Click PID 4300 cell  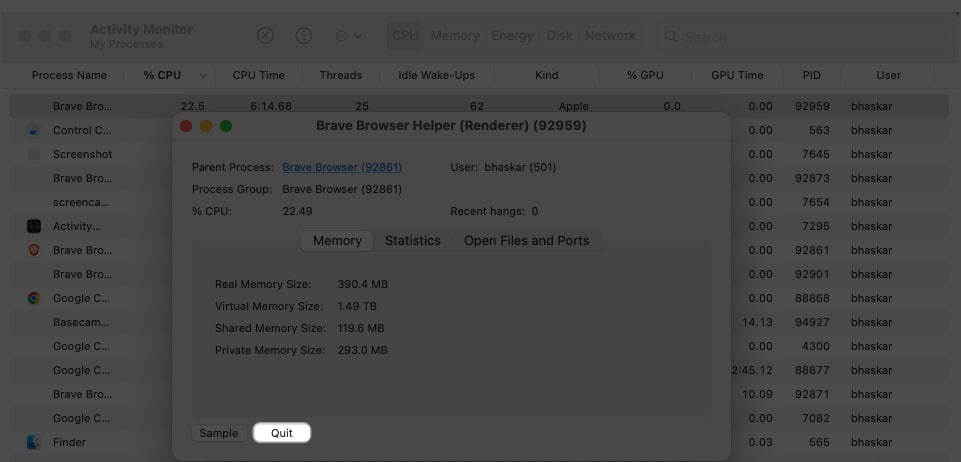tap(816, 346)
